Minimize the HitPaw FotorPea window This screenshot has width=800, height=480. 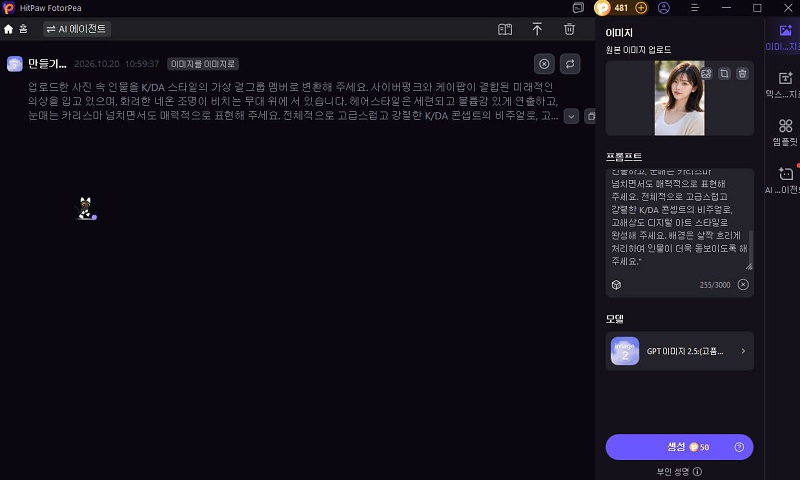tap(726, 8)
